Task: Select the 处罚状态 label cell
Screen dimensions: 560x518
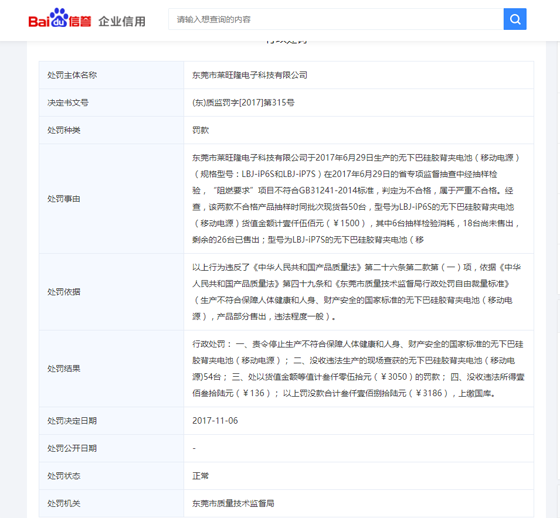Action: click(111, 475)
